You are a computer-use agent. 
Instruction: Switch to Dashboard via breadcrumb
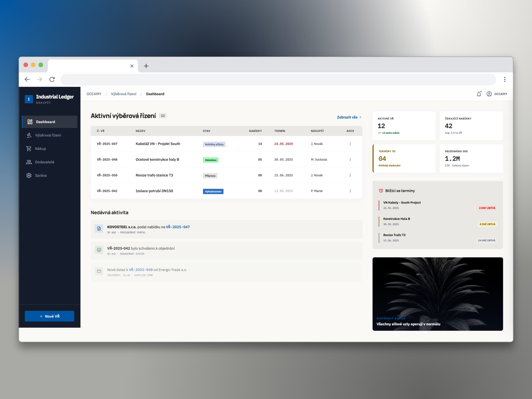pos(155,94)
